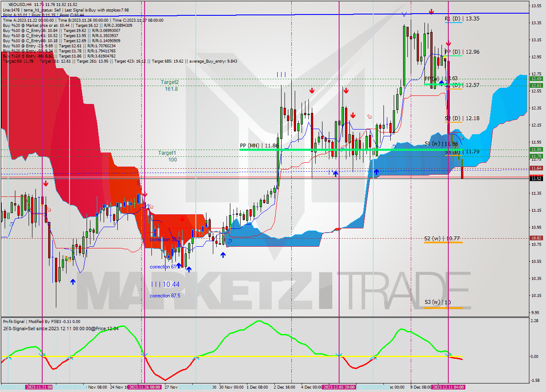
Task: Click the red 11.64 price tag
Action: [x=536, y=168]
